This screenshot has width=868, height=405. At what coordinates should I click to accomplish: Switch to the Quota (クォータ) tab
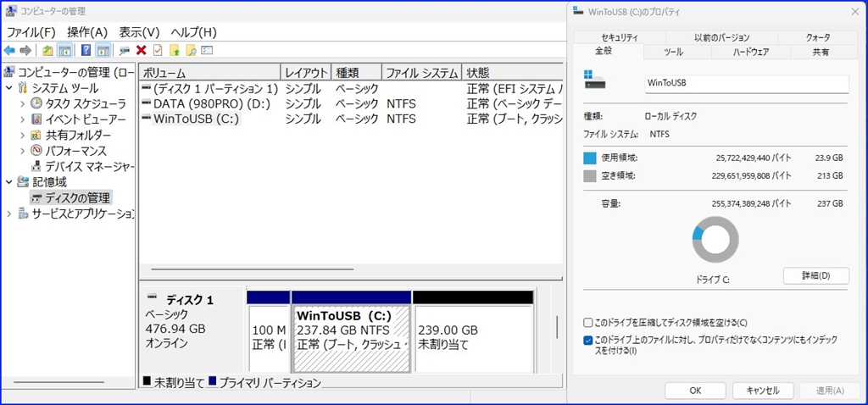coord(818,37)
